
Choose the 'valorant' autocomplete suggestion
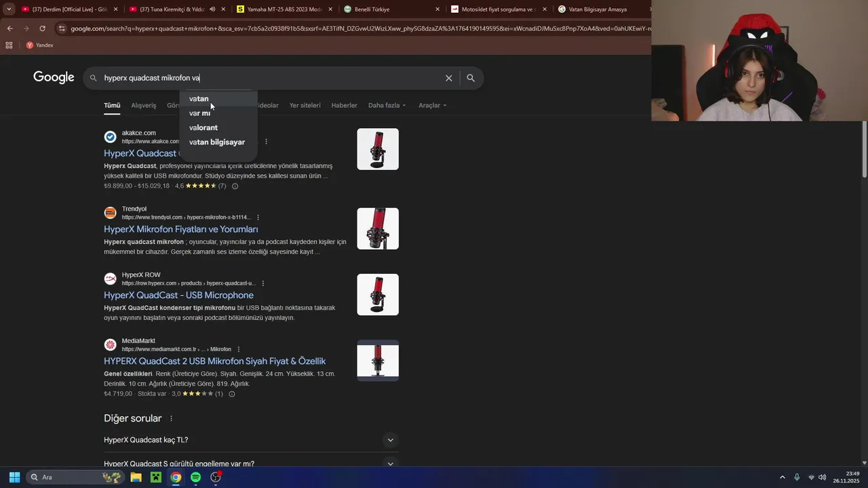tap(218, 127)
